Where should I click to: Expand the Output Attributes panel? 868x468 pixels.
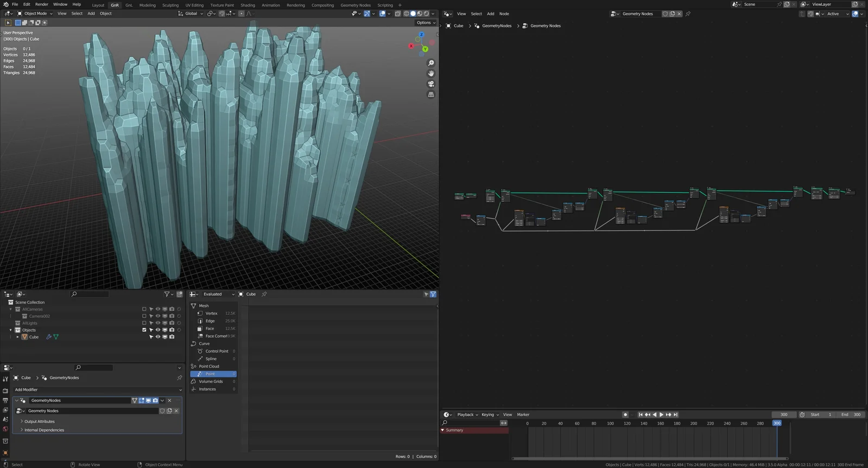click(x=39, y=421)
